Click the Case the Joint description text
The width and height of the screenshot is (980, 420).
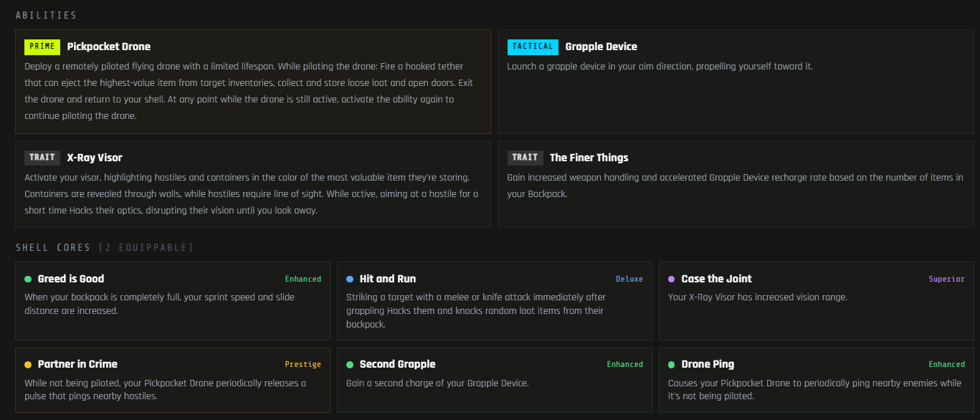coord(758,297)
